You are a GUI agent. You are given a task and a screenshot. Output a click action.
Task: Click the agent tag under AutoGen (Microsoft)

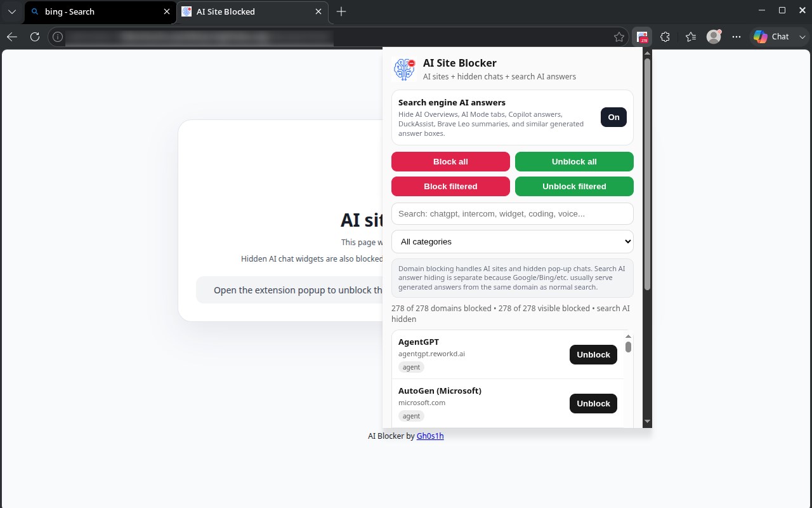(x=411, y=416)
